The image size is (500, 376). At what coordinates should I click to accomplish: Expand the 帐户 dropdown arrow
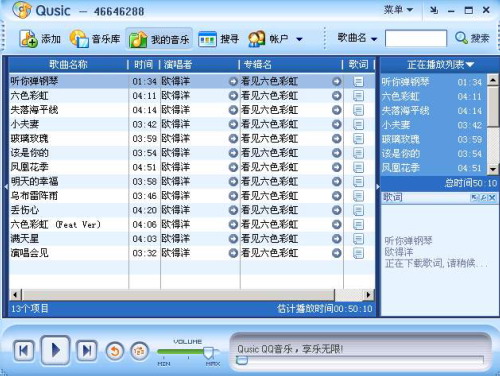pos(299,39)
